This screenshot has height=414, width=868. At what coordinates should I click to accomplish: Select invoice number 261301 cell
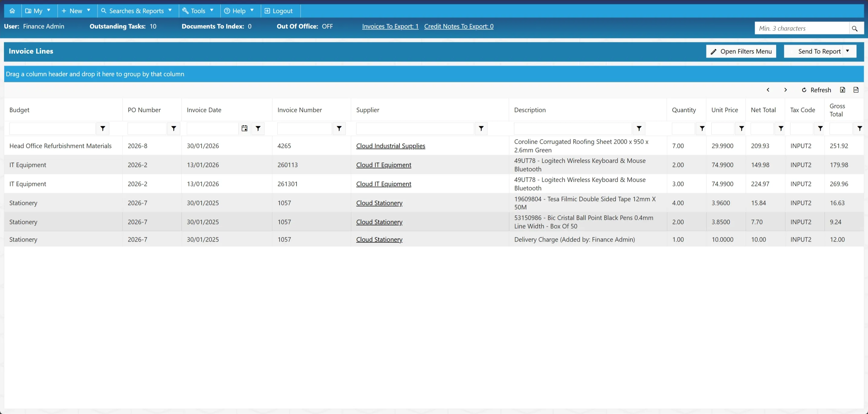[311, 184]
